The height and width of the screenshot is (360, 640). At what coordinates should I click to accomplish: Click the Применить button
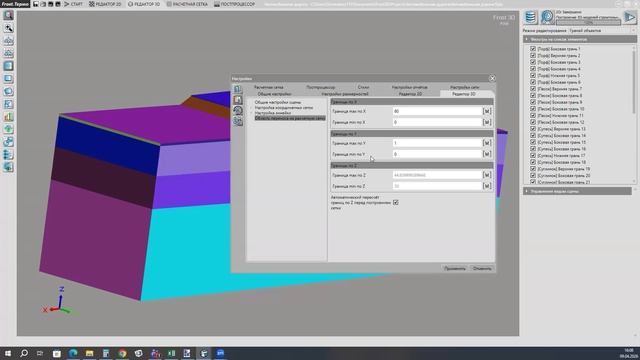(455, 269)
